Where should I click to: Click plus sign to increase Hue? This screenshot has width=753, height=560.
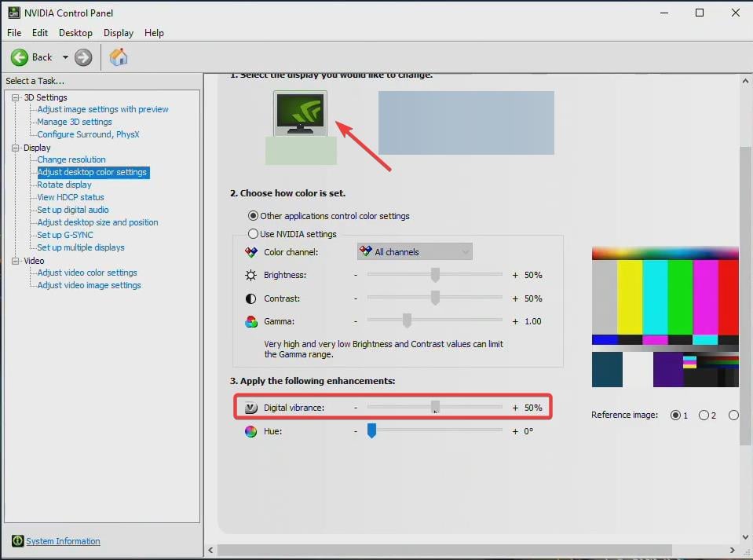[515, 431]
